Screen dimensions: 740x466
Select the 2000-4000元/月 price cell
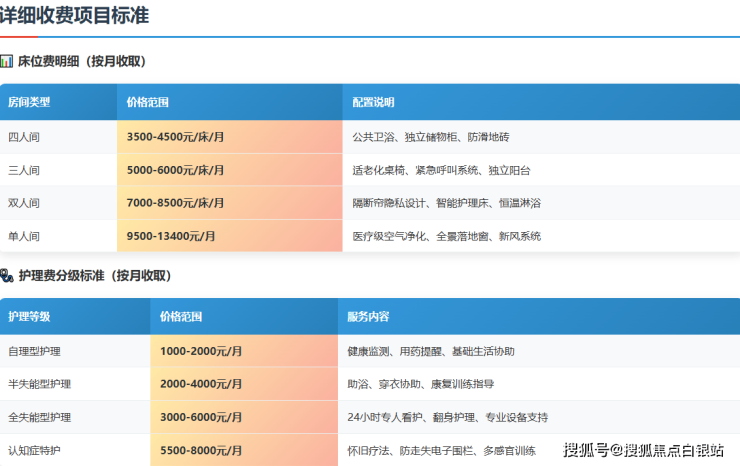click(201, 384)
